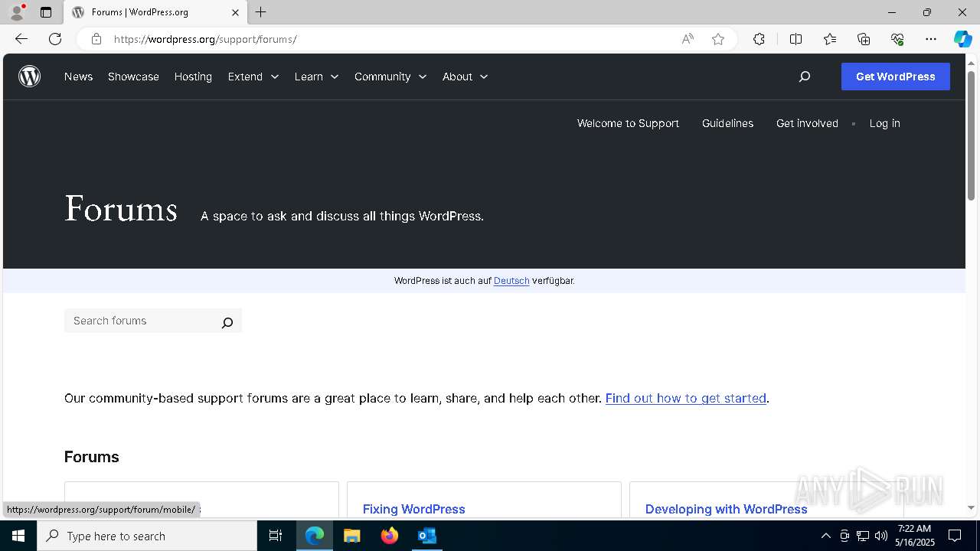Open Collections icon in toolbar

(864, 39)
